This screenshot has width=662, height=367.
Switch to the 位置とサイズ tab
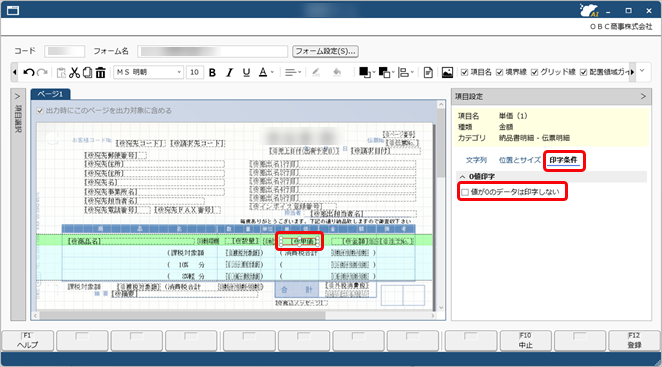click(x=520, y=160)
